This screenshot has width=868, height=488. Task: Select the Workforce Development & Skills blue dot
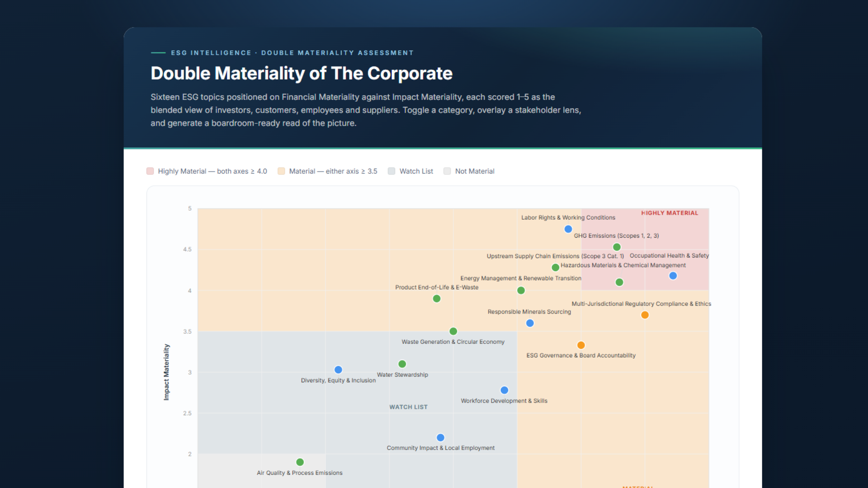tap(505, 390)
